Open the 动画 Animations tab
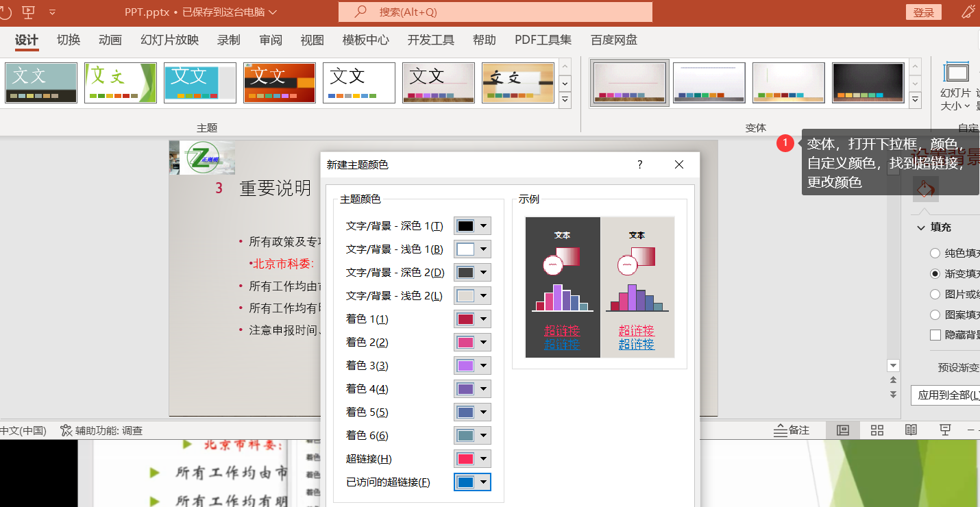 pyautogui.click(x=110, y=40)
